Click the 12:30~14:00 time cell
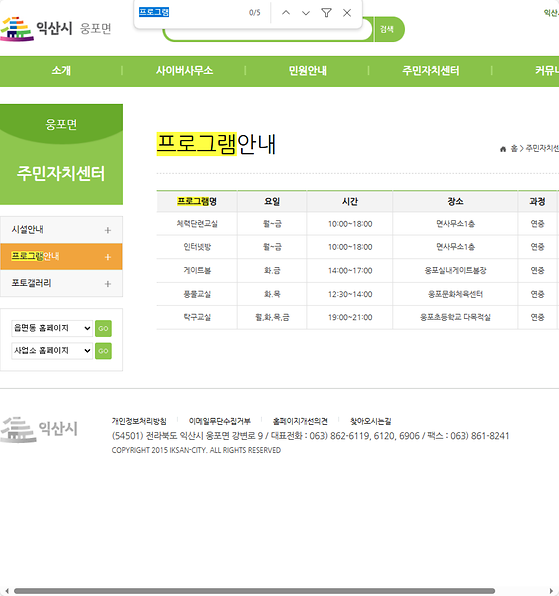The width and height of the screenshot is (559, 596). pyautogui.click(x=350, y=294)
